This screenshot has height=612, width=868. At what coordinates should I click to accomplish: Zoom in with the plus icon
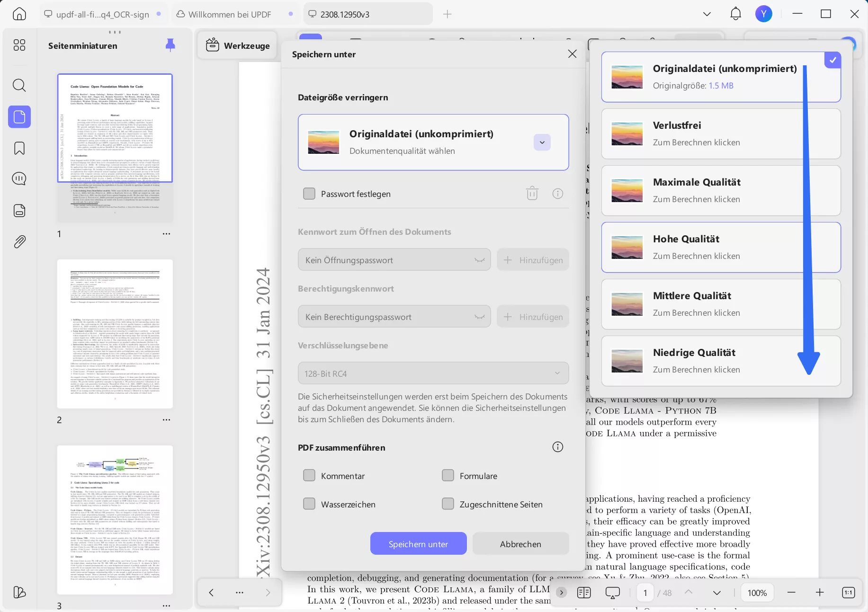[x=820, y=593]
